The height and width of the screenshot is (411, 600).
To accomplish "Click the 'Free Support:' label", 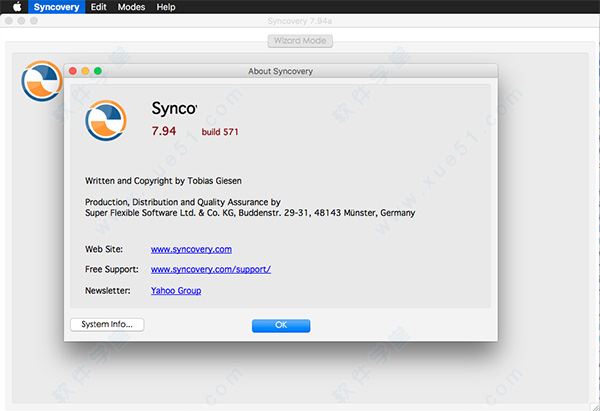I will 112,269.
